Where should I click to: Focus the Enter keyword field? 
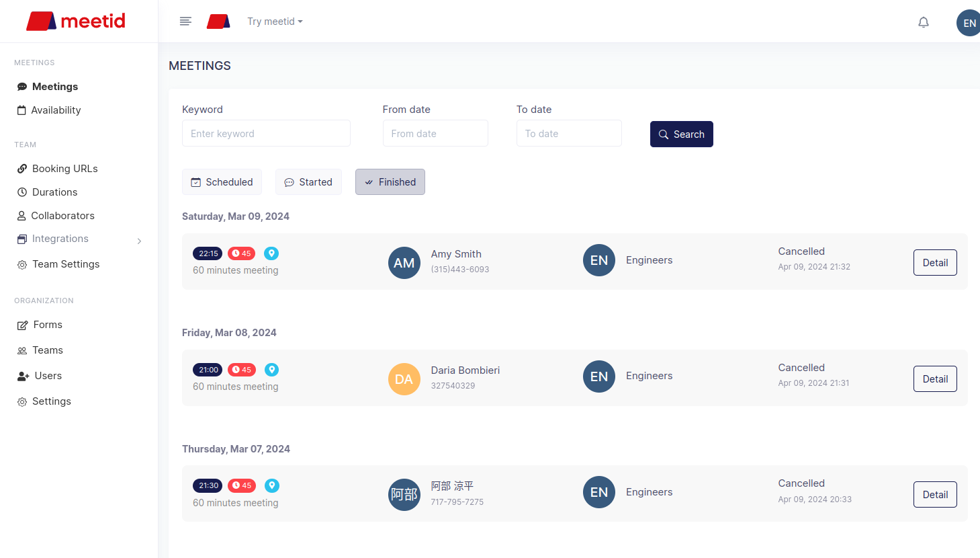pyautogui.click(x=266, y=133)
